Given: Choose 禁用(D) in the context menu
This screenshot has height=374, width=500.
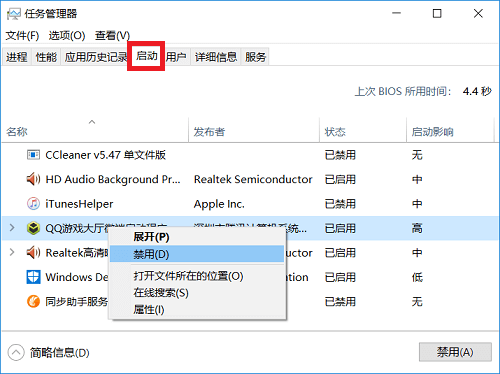Looking at the screenshot, I should click(x=197, y=254).
